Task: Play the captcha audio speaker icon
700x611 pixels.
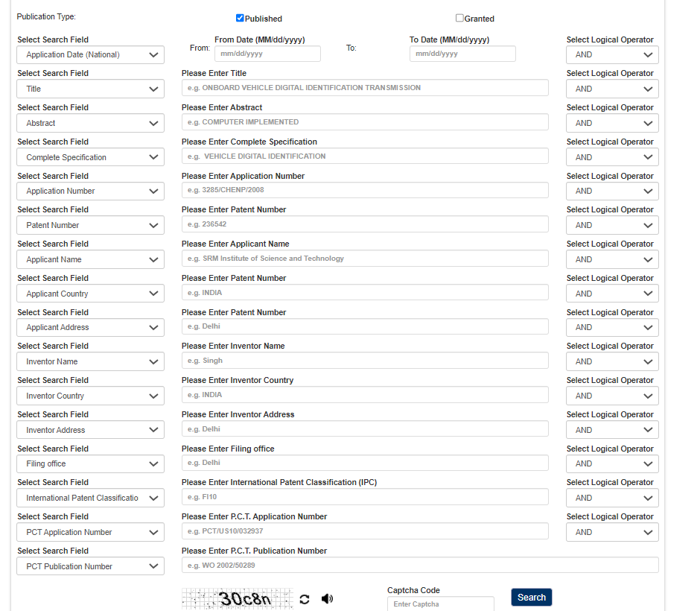Action: click(x=327, y=598)
